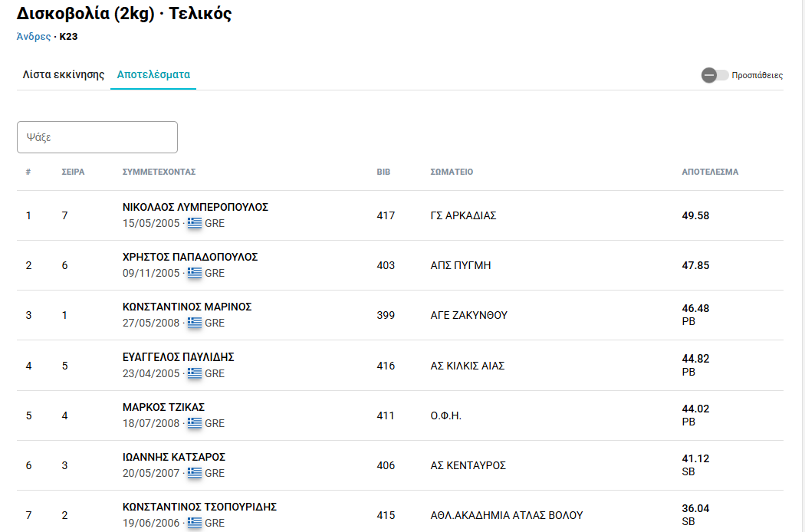Click the Greek flag next to 20/05/2007
The image size is (805, 532).
pos(195,473)
